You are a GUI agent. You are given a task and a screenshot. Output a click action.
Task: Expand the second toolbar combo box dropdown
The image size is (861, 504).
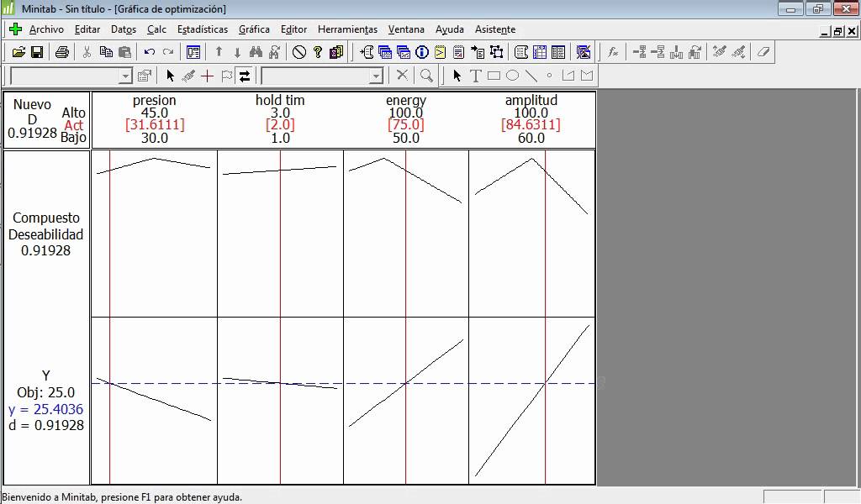(376, 76)
